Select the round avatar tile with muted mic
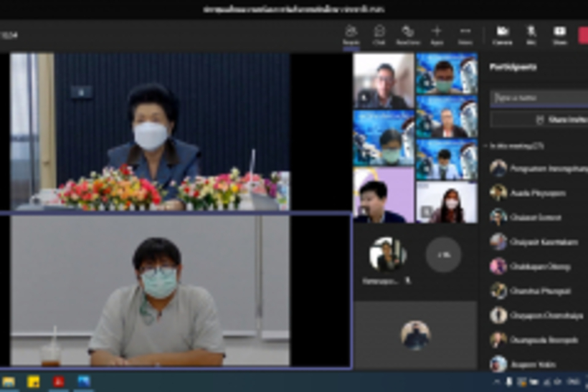 tap(388, 255)
